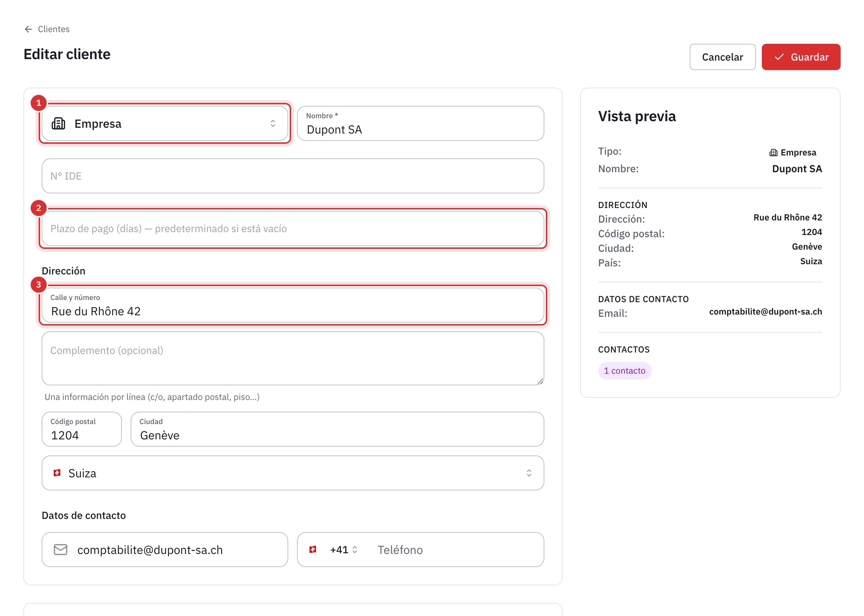
Task: Click the building icon in Vista previa
Action: point(773,153)
